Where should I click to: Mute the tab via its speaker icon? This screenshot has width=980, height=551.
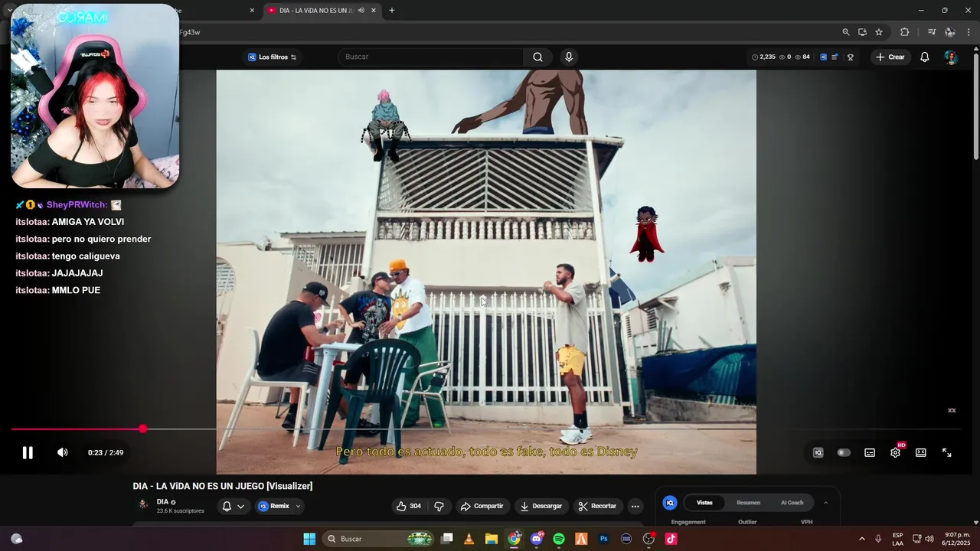pyautogui.click(x=361, y=11)
